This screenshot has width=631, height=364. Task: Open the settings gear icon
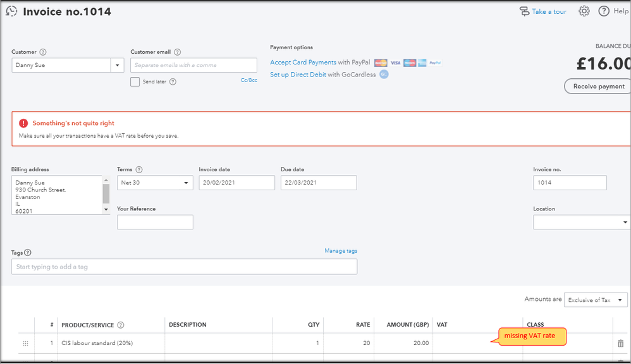point(584,11)
